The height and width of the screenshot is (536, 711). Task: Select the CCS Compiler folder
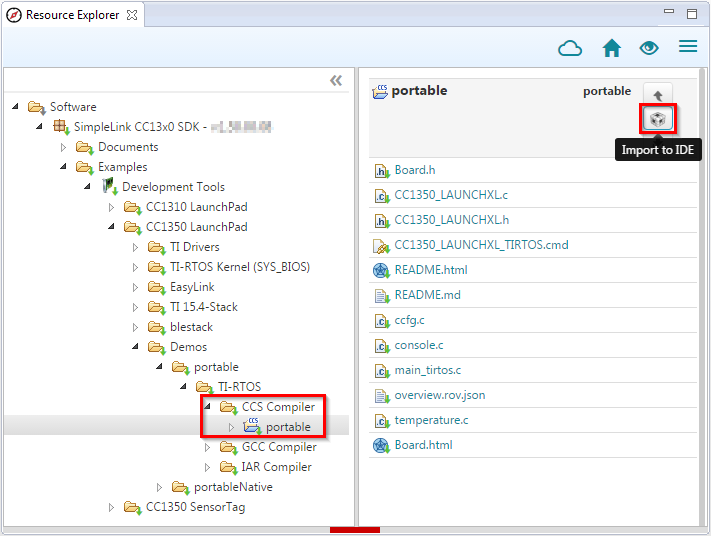[x=278, y=407]
